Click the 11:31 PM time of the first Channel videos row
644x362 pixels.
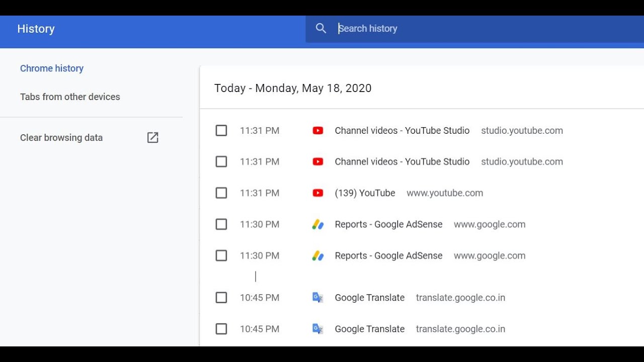tap(260, 131)
